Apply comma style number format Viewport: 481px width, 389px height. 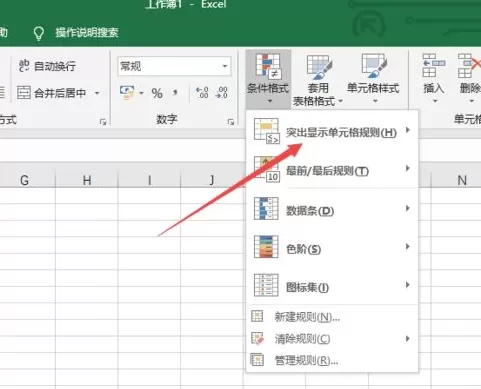click(x=175, y=93)
